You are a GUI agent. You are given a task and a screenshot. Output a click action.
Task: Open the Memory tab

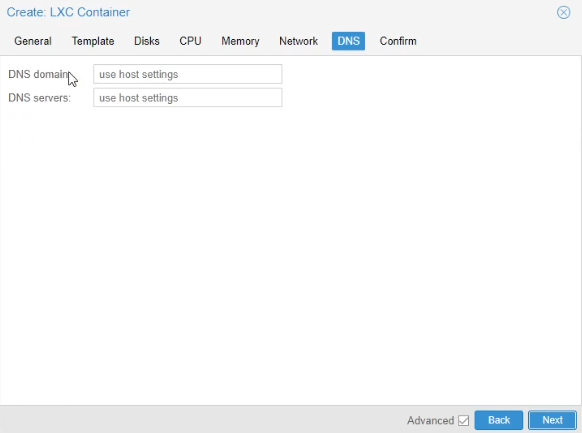(x=240, y=41)
